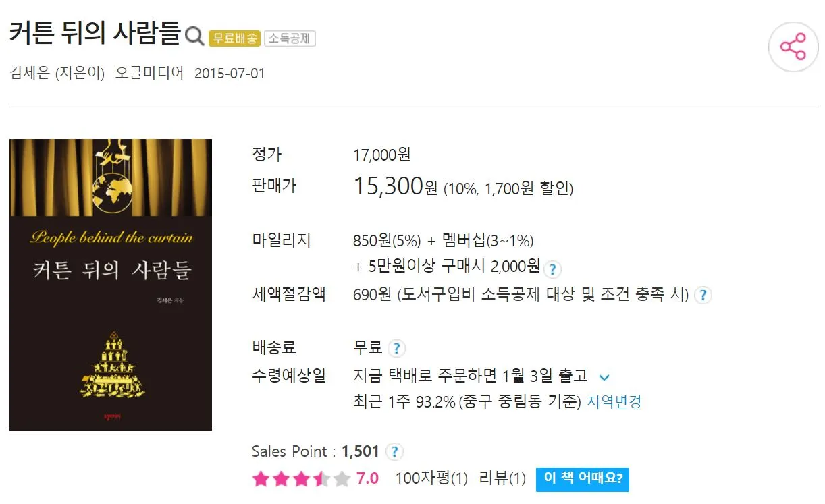Click the help icon next to 2,000원 mileage
This screenshot has width=825, height=504.
tap(552, 269)
